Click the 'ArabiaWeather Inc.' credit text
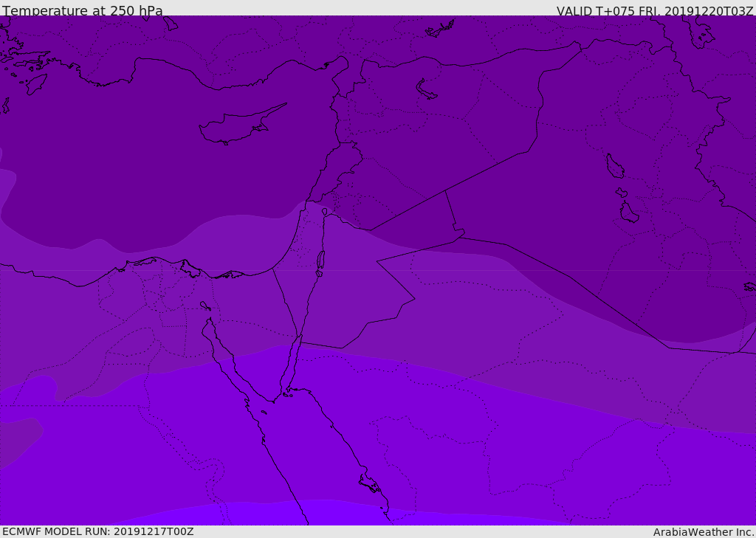The width and height of the screenshot is (756, 538). pos(704,532)
